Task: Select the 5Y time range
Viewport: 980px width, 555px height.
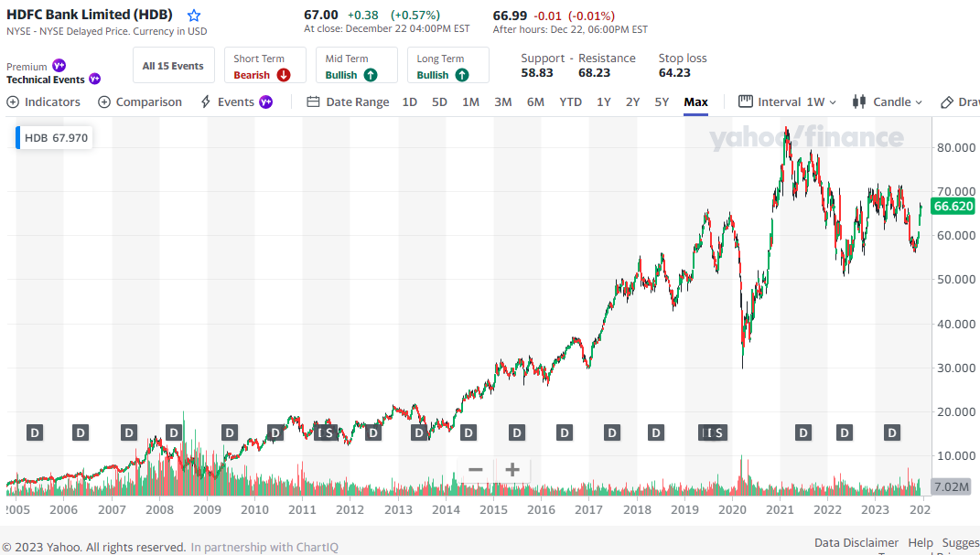Action: pyautogui.click(x=661, y=101)
